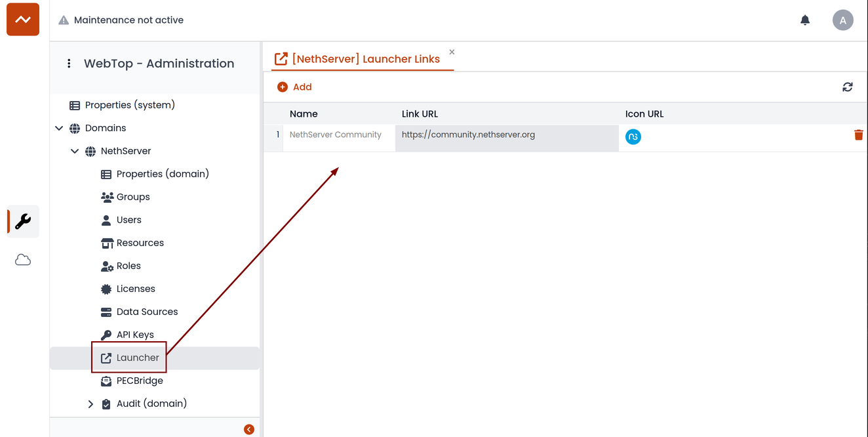
Task: Delete the NethServer Community link row
Action: (x=859, y=135)
